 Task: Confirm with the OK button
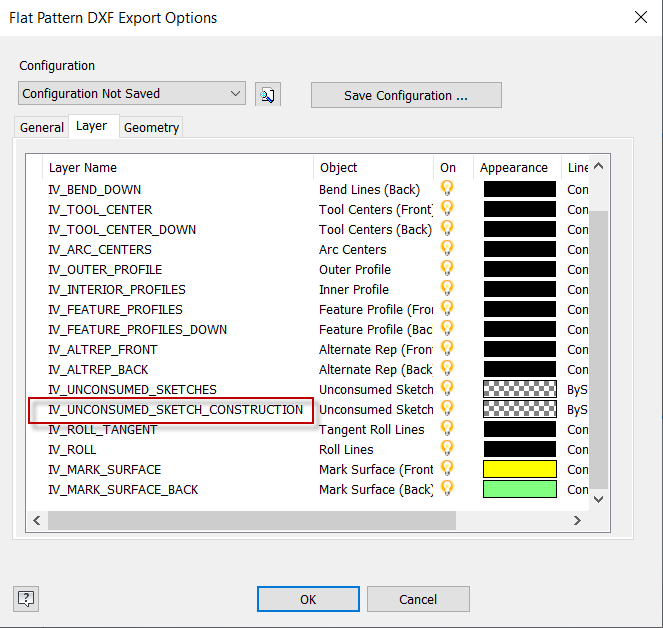308,599
